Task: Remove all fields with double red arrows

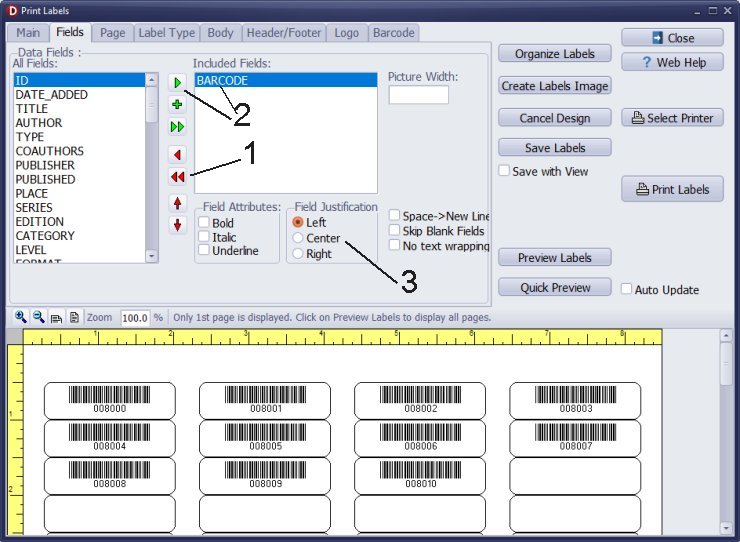Action: [178, 177]
